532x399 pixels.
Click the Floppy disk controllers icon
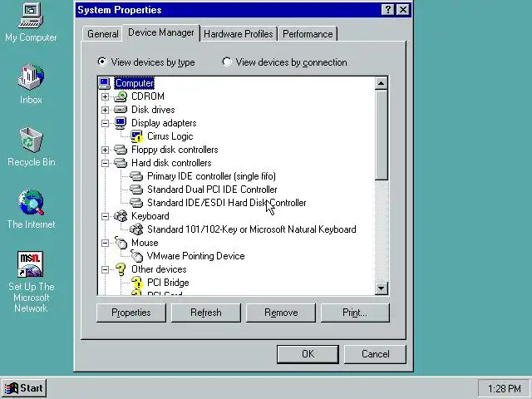(x=121, y=150)
